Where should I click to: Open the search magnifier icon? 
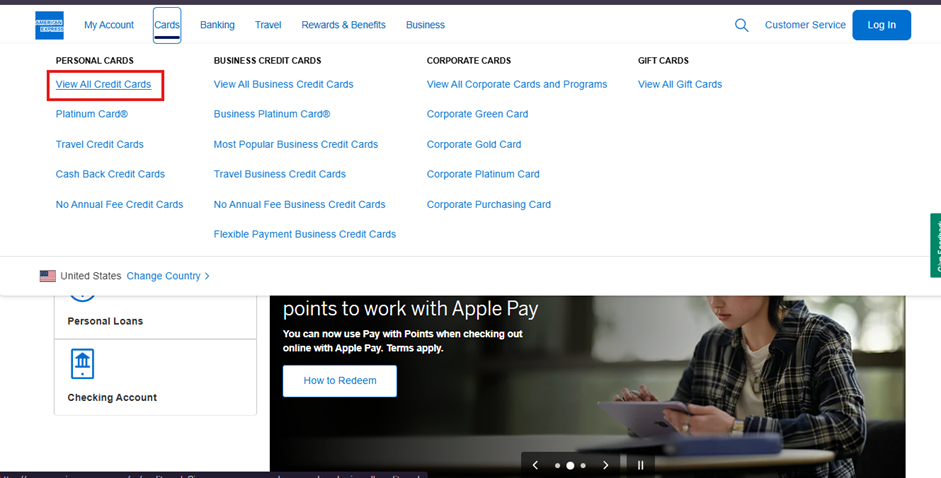[x=742, y=25]
